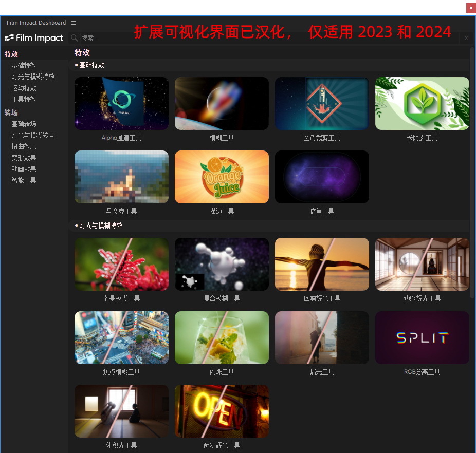Select the 模糊工具 effect thumbnail
Viewport: 476px width, 453px height.
coord(222,104)
